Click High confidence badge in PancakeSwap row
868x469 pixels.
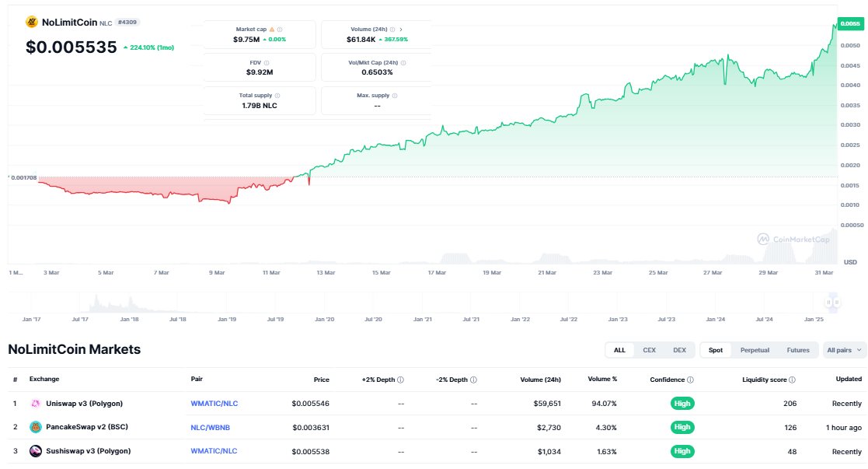pyautogui.click(x=682, y=427)
